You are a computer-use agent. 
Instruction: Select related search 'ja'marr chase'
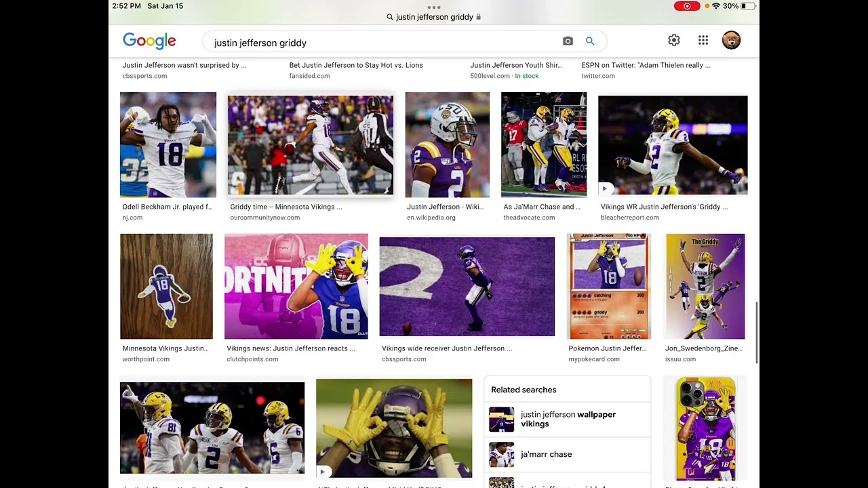click(567, 454)
